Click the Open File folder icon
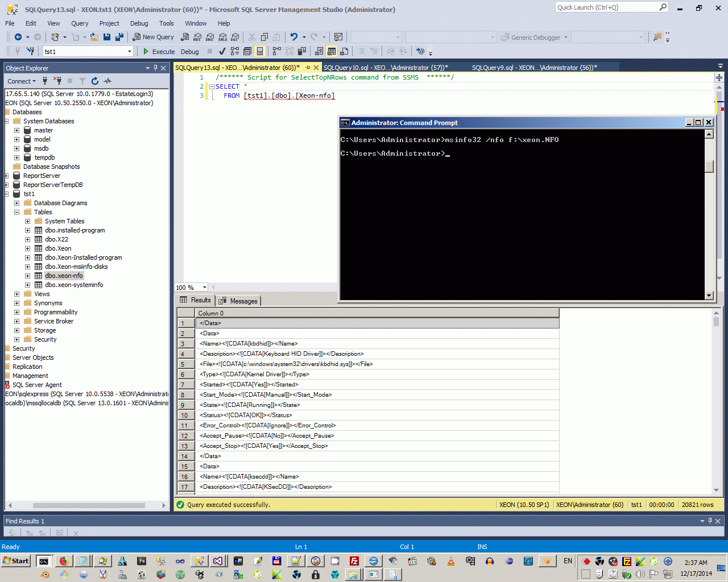 coord(94,37)
